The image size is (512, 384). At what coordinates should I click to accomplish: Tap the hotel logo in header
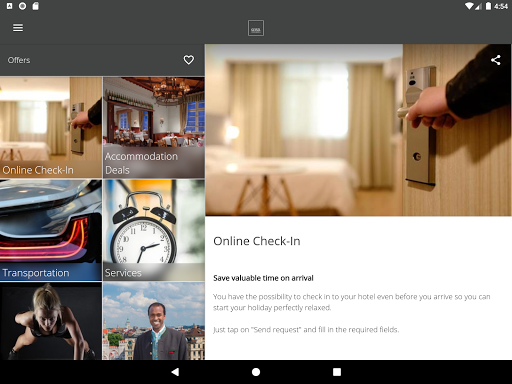(x=256, y=28)
